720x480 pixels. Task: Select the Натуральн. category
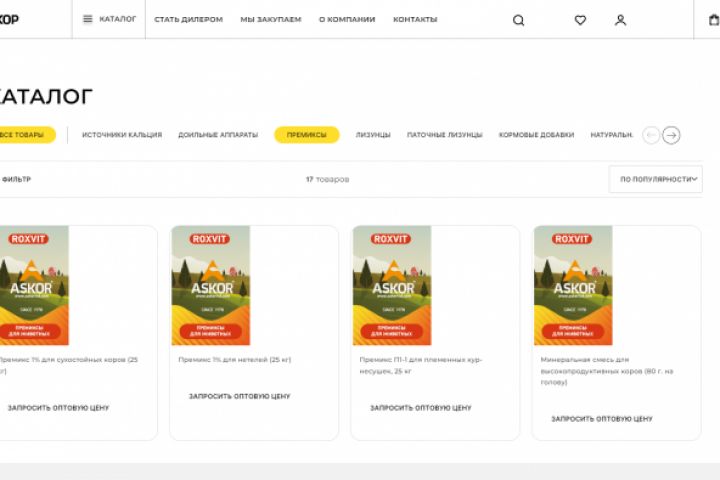611,135
